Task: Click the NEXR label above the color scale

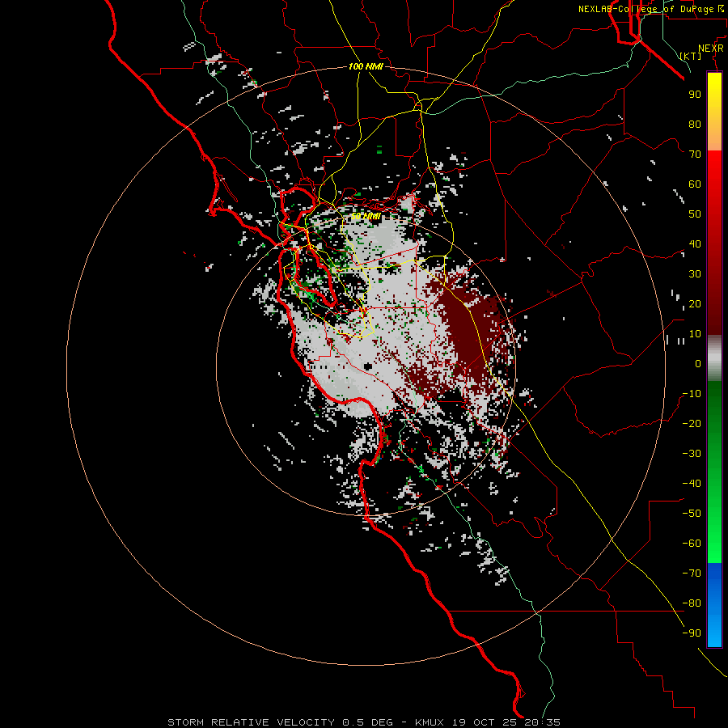Action: [x=711, y=49]
